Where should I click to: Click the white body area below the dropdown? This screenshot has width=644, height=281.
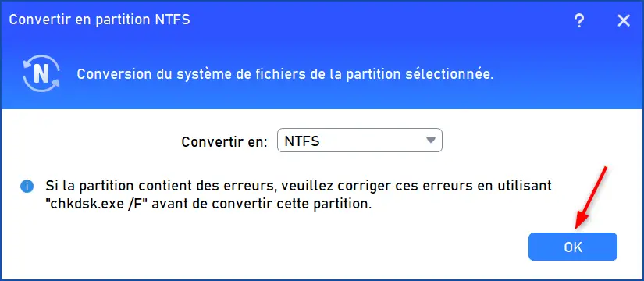click(263, 243)
